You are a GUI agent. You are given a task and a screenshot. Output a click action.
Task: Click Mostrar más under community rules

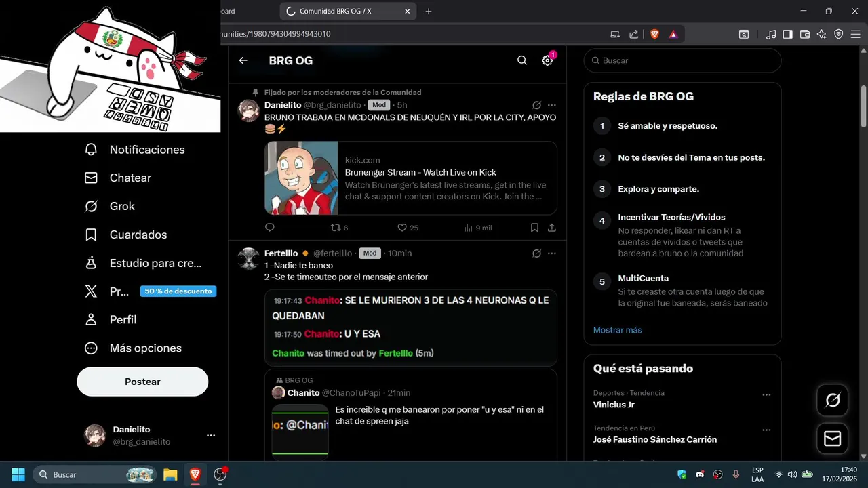pyautogui.click(x=617, y=330)
